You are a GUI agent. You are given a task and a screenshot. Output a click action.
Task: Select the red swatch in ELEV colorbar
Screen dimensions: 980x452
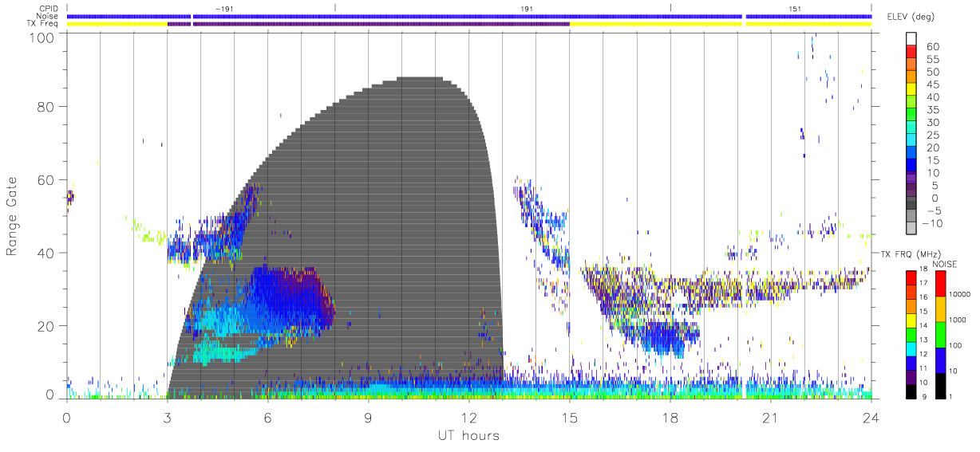tap(912, 53)
